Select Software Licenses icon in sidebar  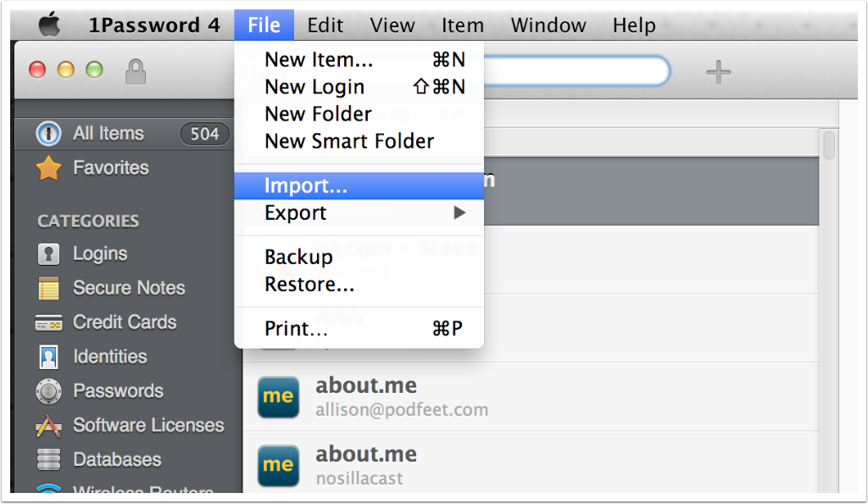tap(49, 426)
